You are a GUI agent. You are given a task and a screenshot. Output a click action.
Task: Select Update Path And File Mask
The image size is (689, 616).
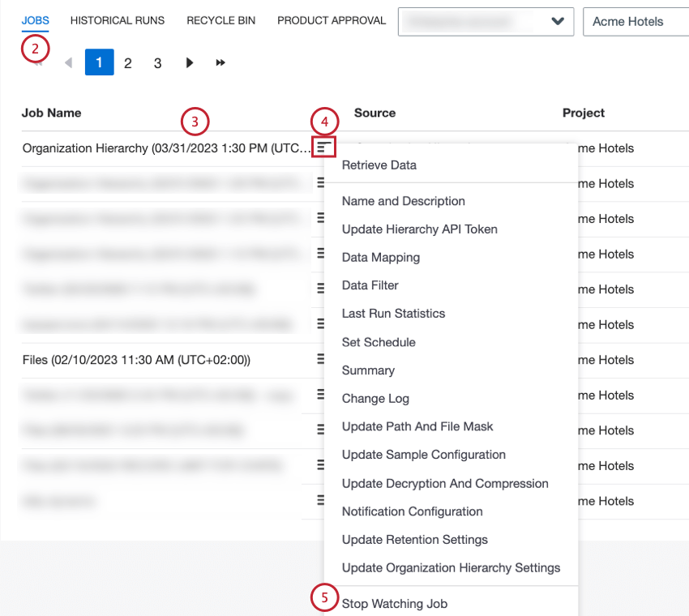(417, 426)
